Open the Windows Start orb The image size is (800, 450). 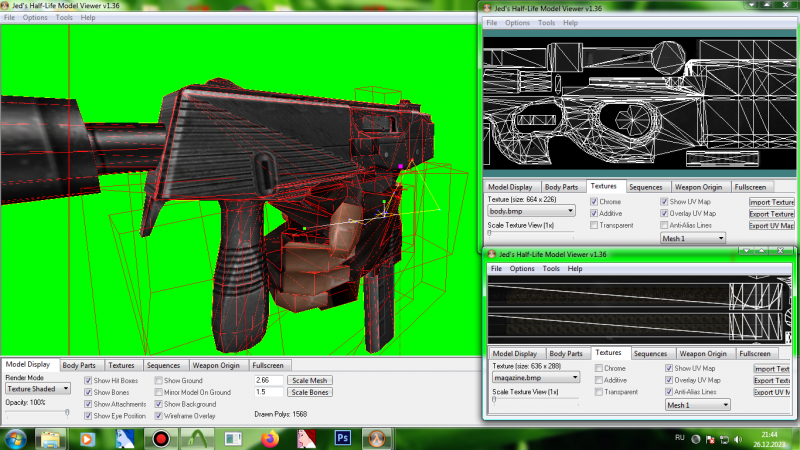tap(15, 439)
